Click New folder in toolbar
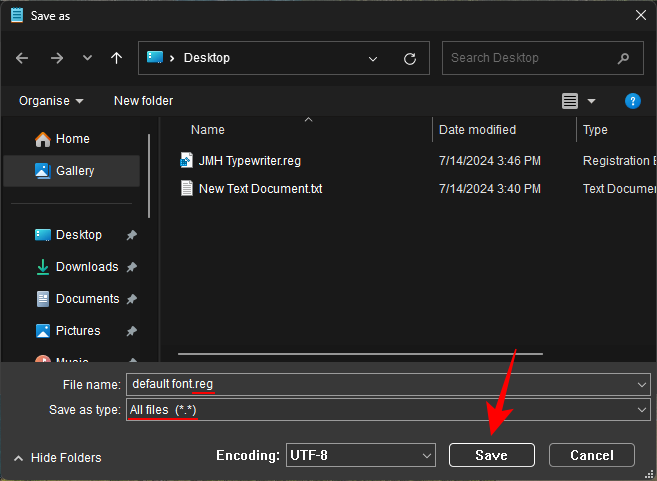Image resolution: width=657 pixels, height=481 pixels. pyautogui.click(x=143, y=101)
